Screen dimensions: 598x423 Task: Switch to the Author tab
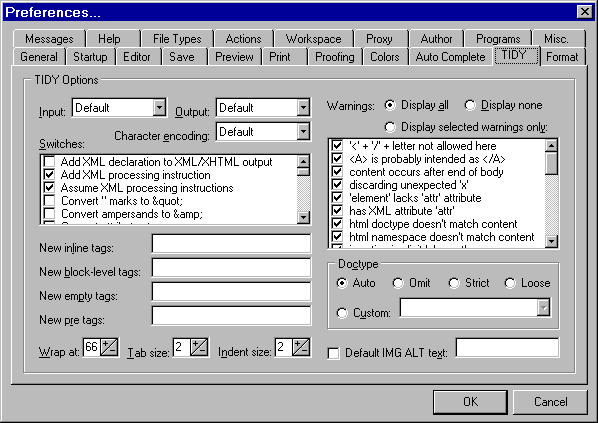pyautogui.click(x=436, y=39)
